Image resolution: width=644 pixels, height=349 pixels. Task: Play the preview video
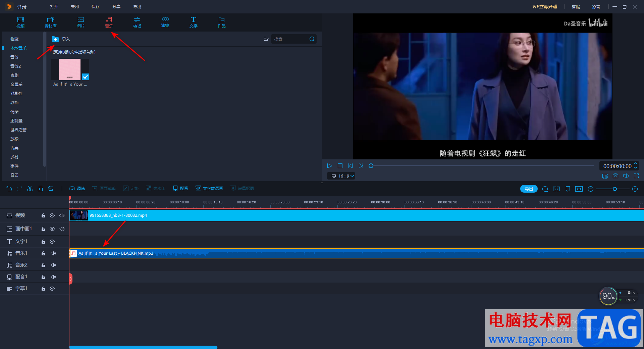pyautogui.click(x=330, y=166)
